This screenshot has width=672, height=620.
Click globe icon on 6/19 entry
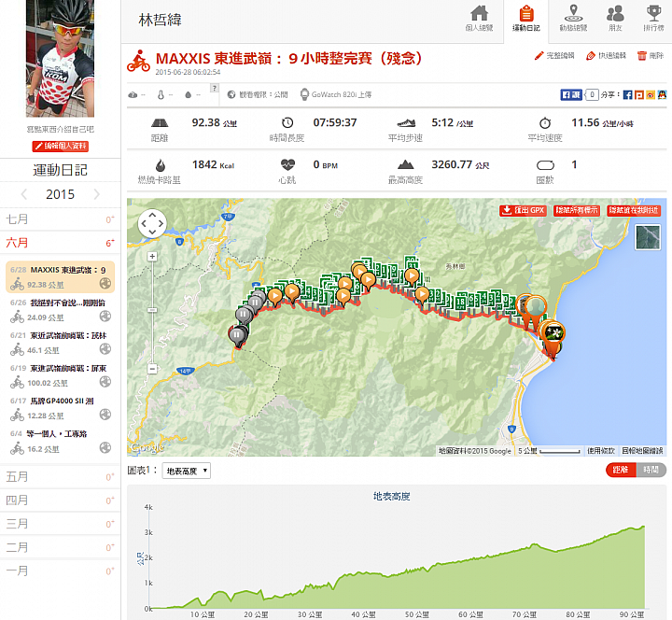pos(105,382)
